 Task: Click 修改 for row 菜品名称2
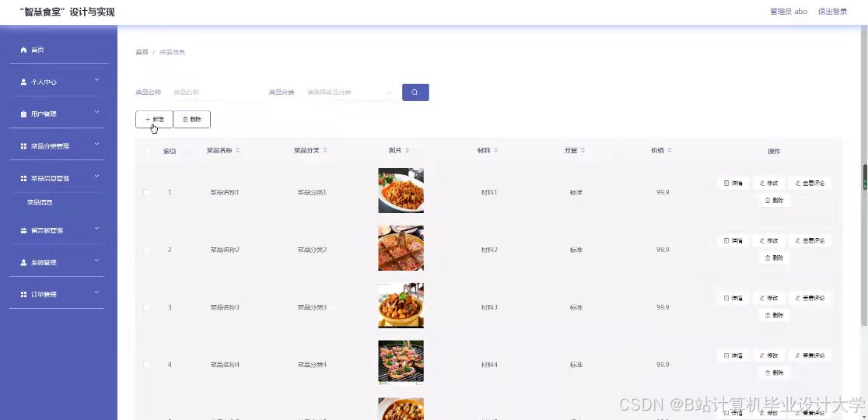point(769,240)
